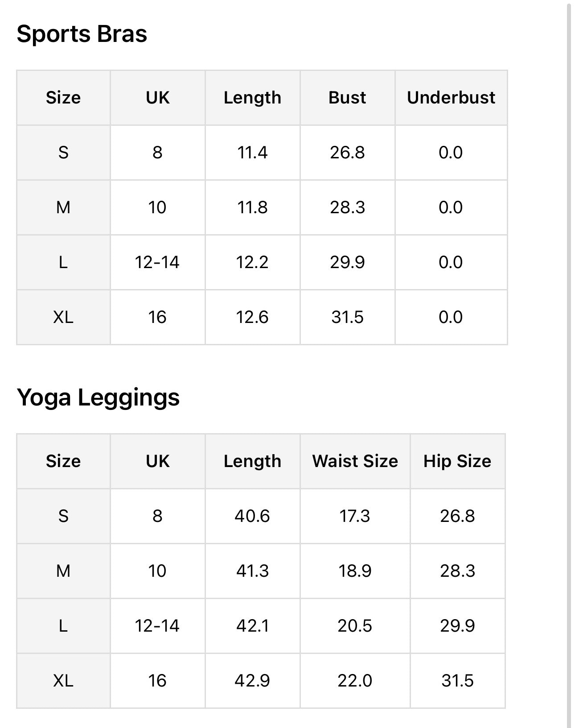
Task: Select the Yoga Leggings UK column header
Action: [x=157, y=461]
